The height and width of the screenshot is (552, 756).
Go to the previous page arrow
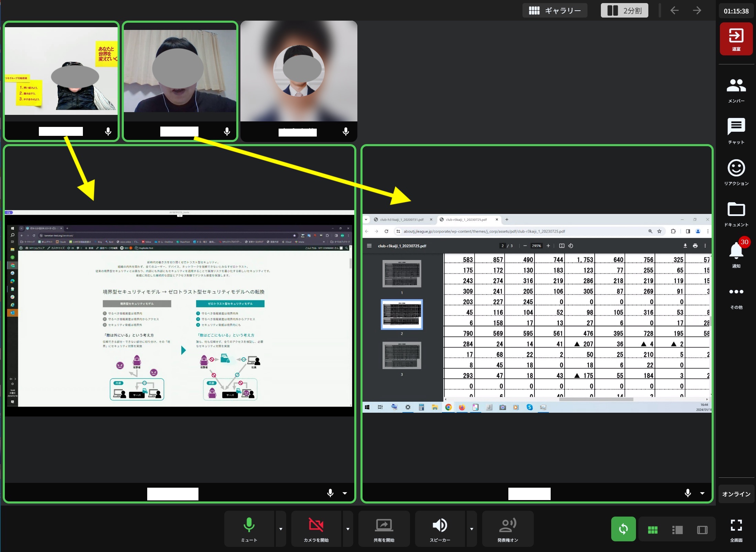point(674,11)
